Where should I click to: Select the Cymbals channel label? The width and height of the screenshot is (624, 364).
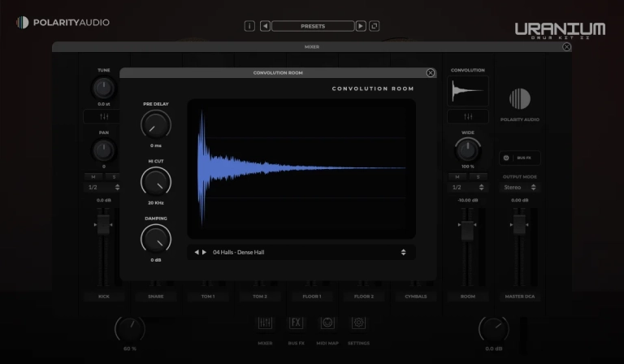416,297
